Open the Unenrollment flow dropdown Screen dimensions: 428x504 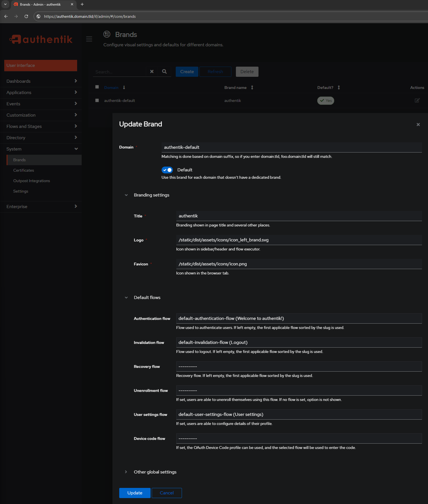point(299,390)
